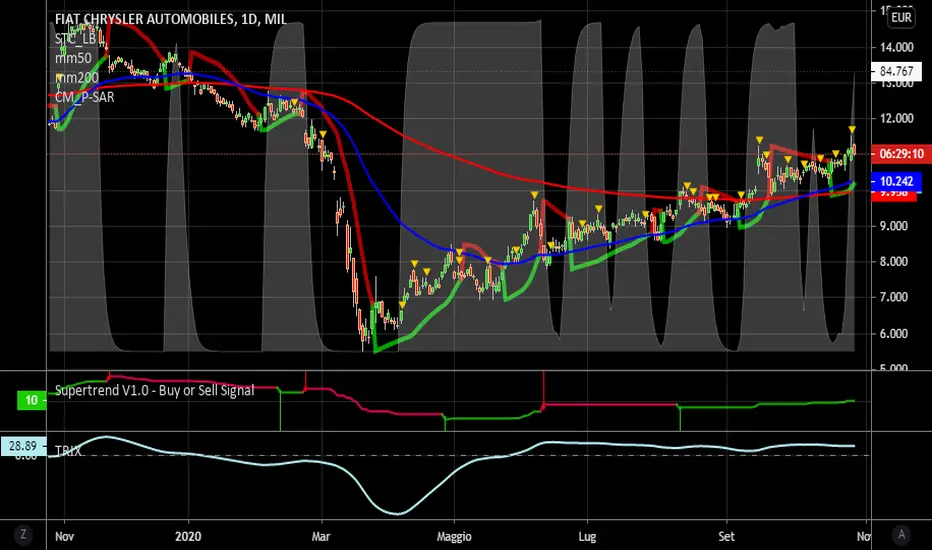Open the EUR currency selector
932x550 pixels.
pos(901,17)
